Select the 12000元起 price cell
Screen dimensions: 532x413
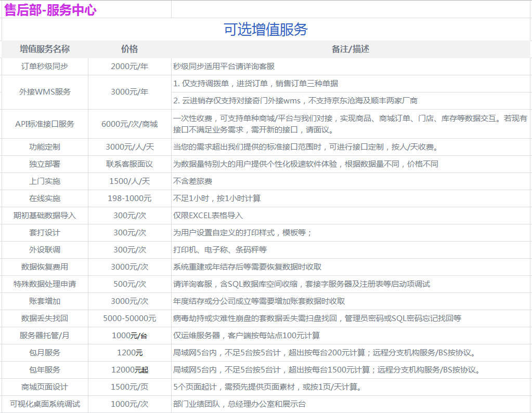tap(129, 370)
